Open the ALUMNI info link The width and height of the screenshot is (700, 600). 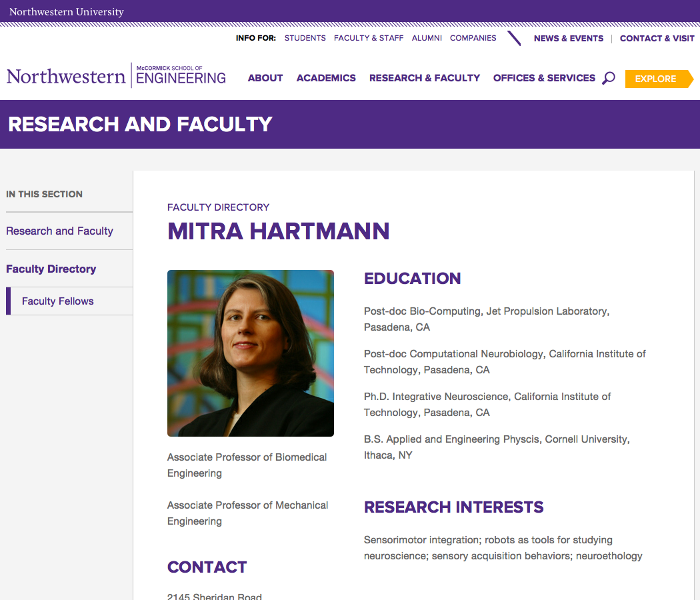point(427,38)
